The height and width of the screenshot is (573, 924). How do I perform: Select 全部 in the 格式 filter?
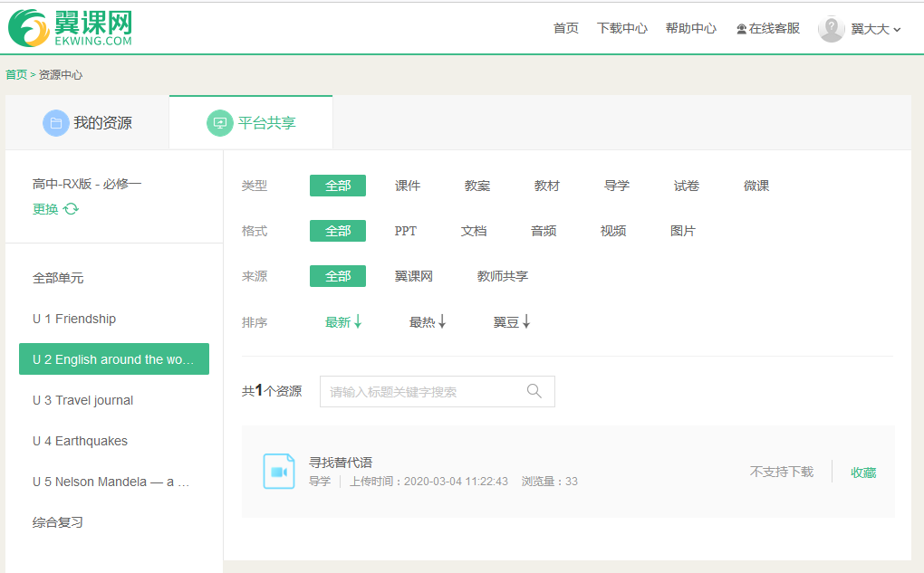[338, 231]
